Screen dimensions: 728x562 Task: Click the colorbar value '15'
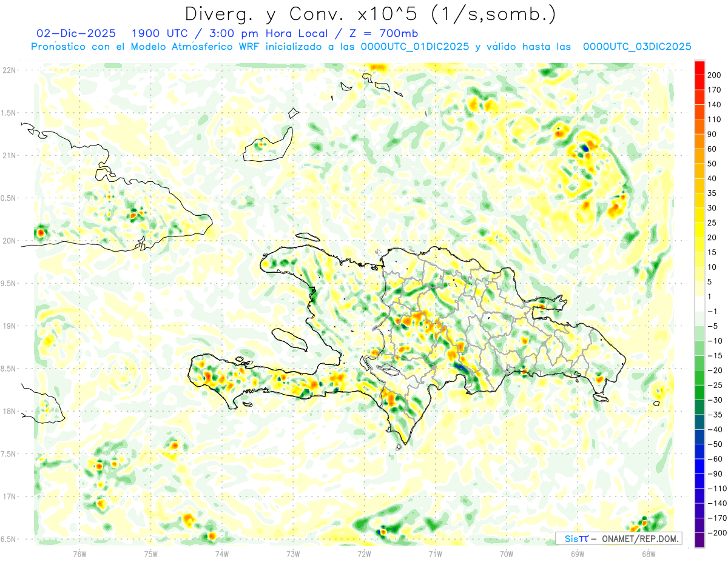[713, 252]
